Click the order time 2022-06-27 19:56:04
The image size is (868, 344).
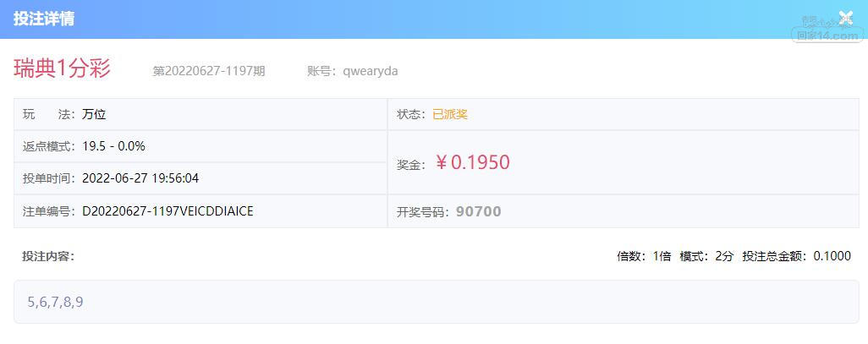pyautogui.click(x=140, y=177)
